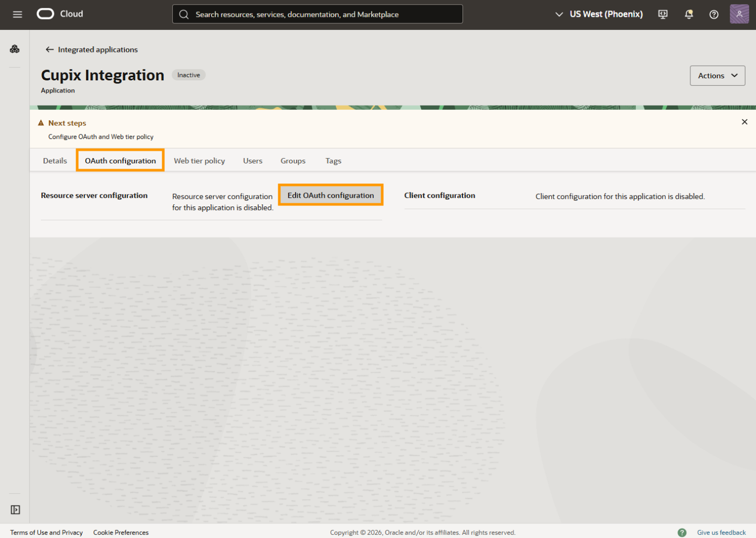This screenshot has height=538, width=756.
Task: Click Give us feedback link
Action: (x=721, y=532)
